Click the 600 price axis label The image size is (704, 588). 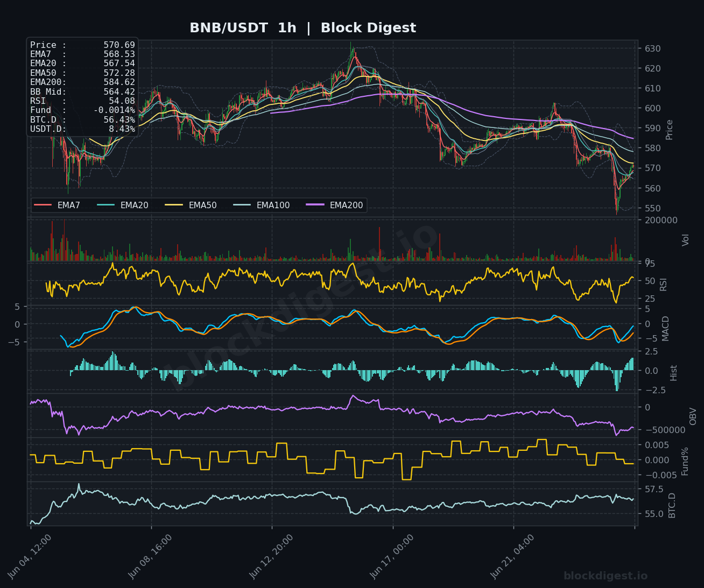click(653, 108)
